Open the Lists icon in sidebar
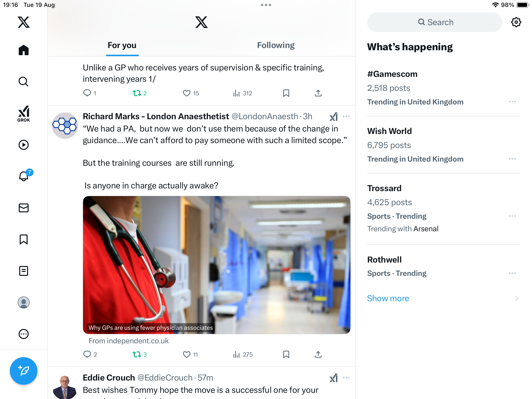532x399 pixels. click(x=24, y=271)
